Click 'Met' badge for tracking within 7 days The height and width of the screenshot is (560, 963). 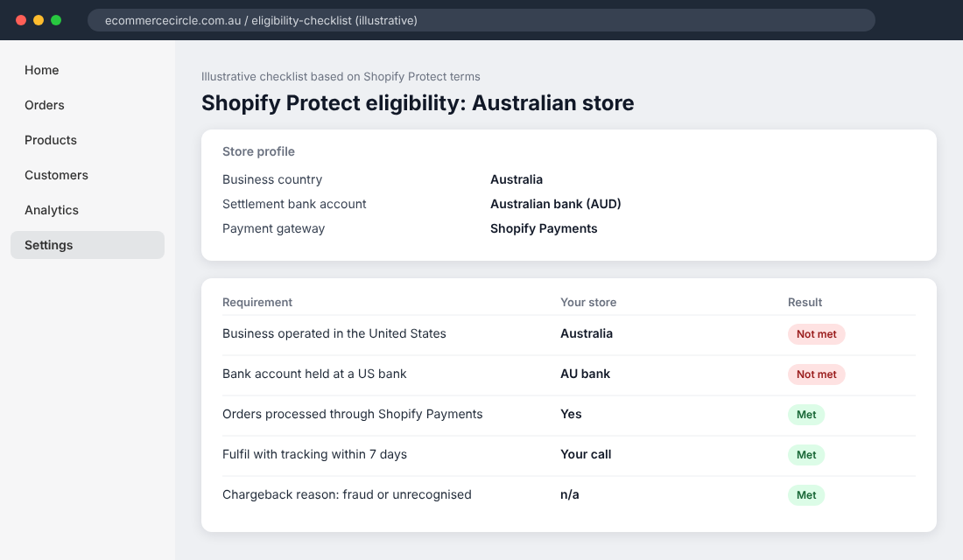click(x=806, y=455)
